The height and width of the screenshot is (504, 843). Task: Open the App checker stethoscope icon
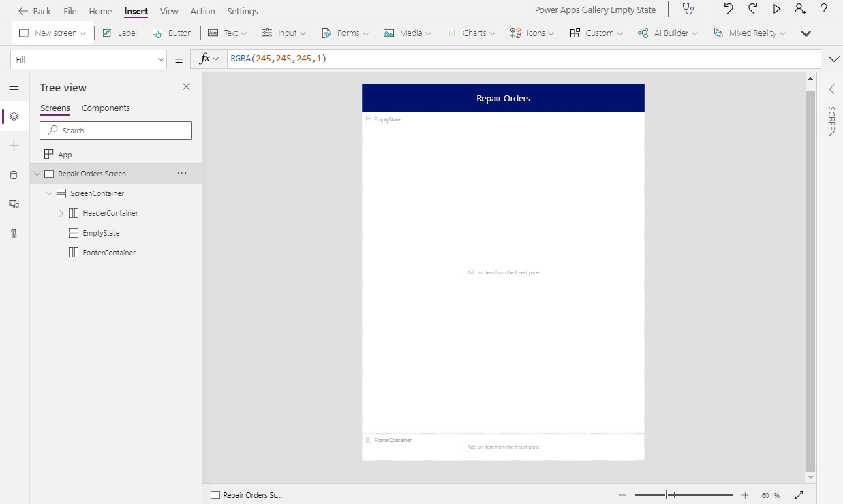tap(688, 10)
